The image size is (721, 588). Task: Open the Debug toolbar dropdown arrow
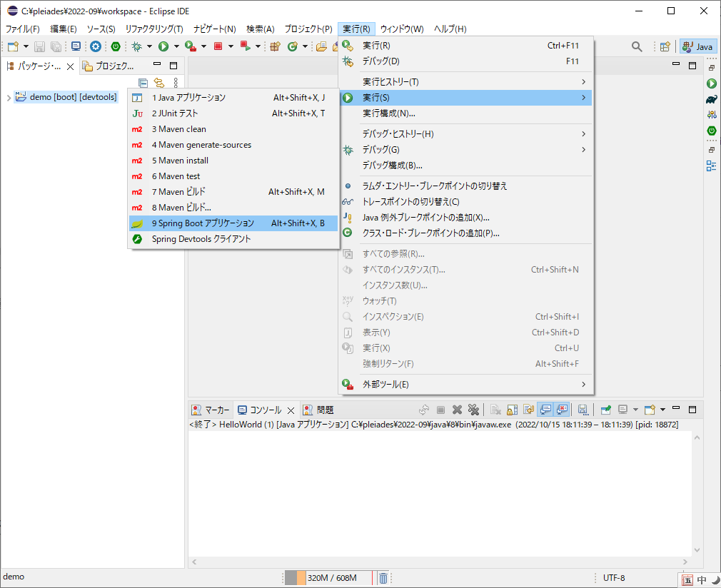[x=149, y=46]
